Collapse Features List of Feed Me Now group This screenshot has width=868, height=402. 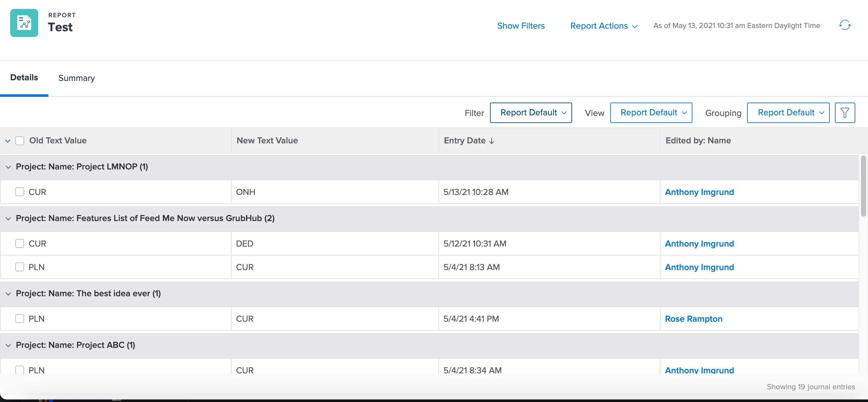[x=8, y=219]
